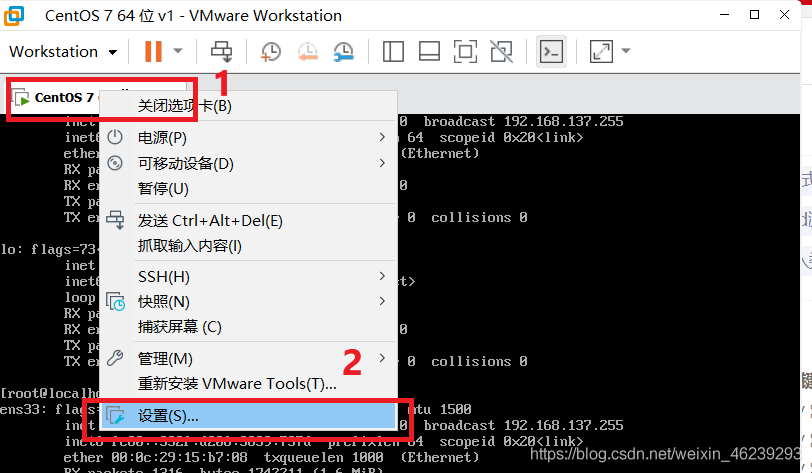Click the orange Pause VM button

[x=153, y=51]
